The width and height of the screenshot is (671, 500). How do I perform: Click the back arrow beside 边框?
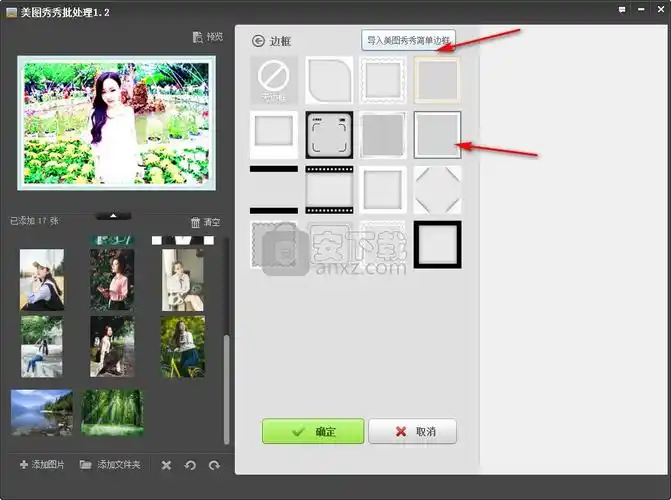258,41
